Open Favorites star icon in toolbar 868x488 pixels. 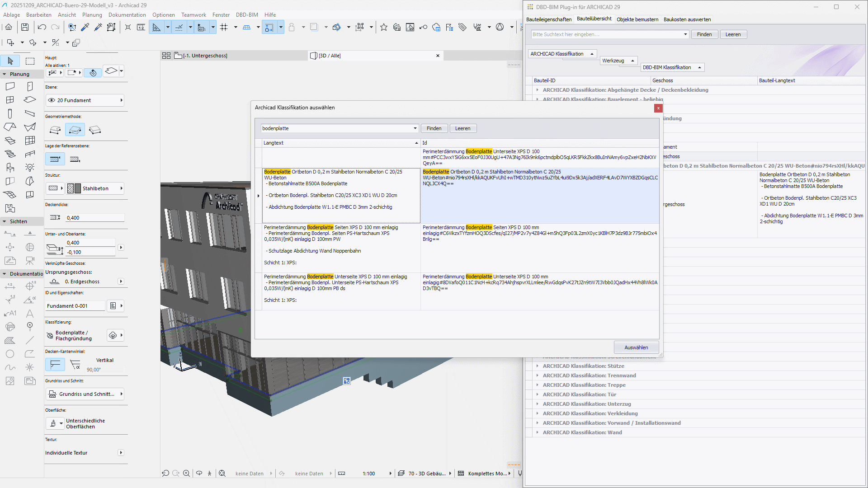click(384, 28)
